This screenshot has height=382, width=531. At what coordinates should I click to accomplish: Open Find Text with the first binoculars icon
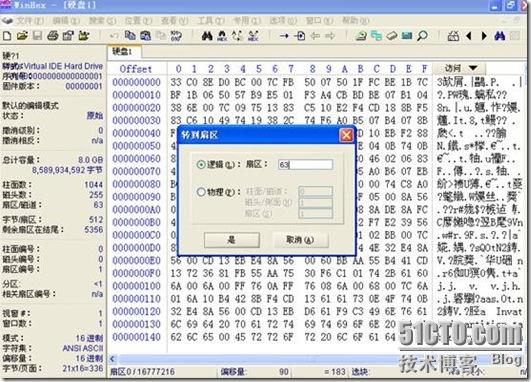[x=207, y=36]
